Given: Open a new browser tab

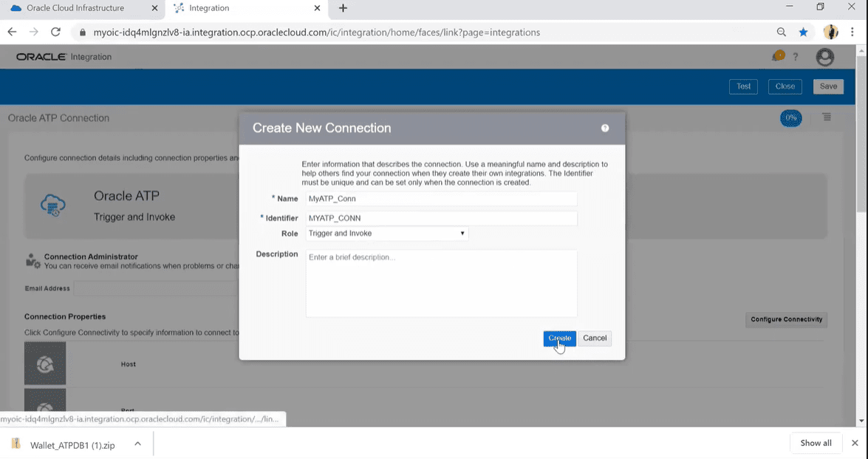Looking at the screenshot, I should click(x=344, y=8).
